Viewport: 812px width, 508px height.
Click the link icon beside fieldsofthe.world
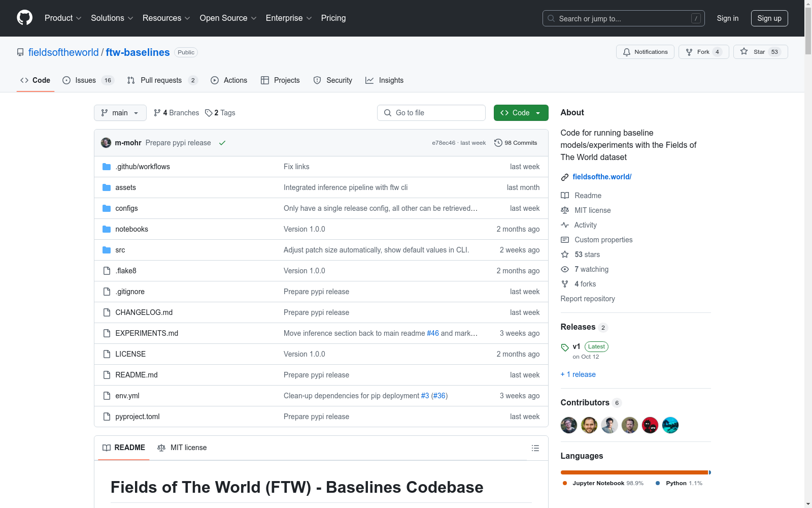tap(565, 177)
